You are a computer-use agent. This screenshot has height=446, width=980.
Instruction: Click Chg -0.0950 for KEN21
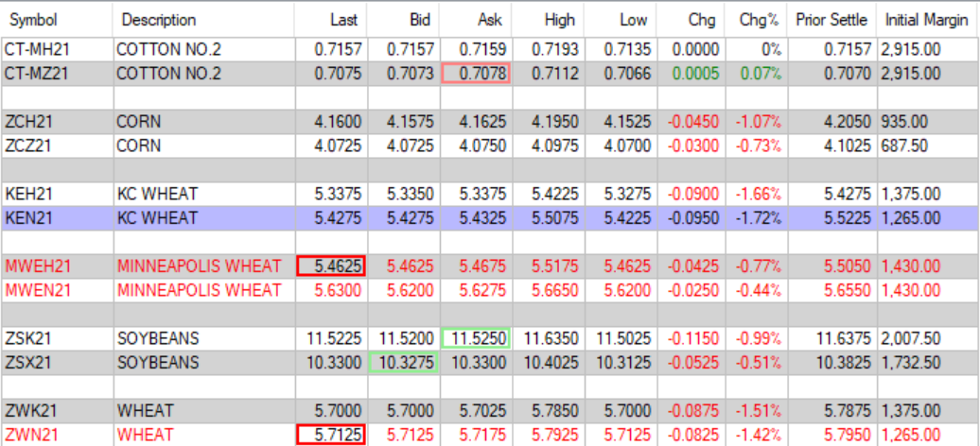pos(690,218)
